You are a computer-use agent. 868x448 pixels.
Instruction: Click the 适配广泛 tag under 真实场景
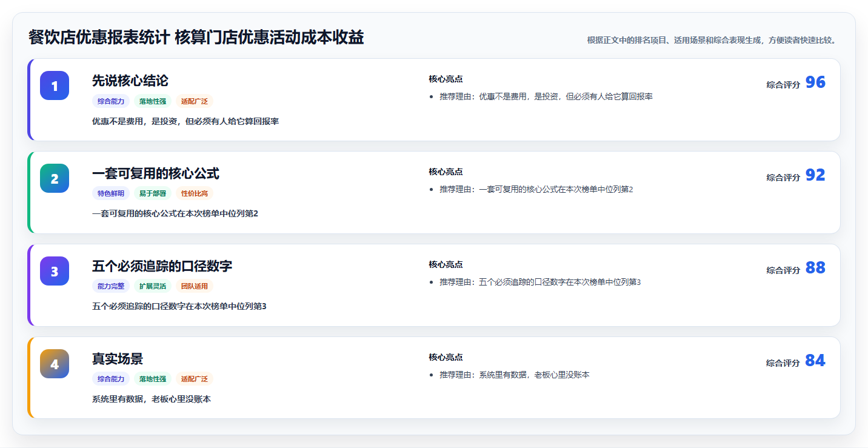(195, 379)
